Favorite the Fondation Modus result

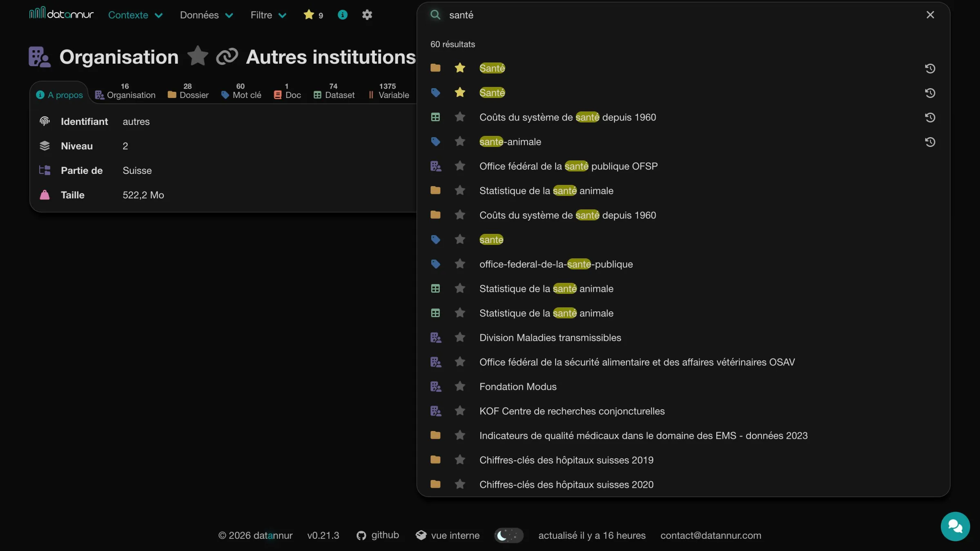point(460,387)
